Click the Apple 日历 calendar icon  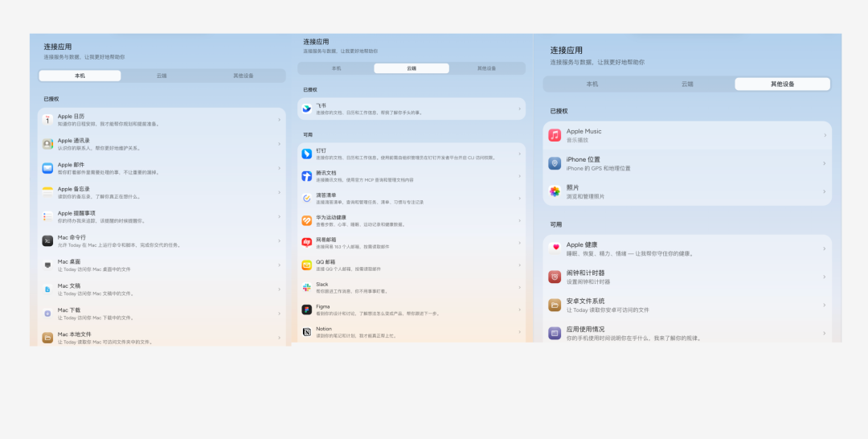[x=47, y=120]
